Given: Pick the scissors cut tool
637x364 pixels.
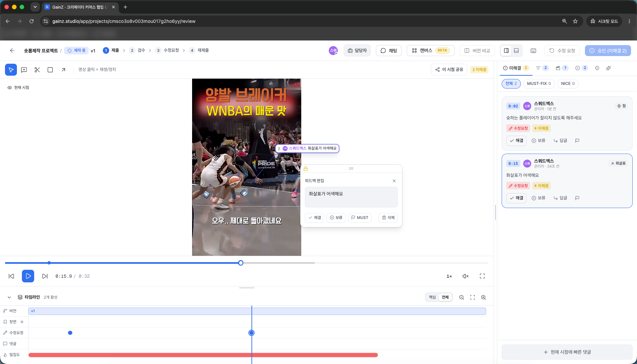Looking at the screenshot, I should (x=37, y=70).
